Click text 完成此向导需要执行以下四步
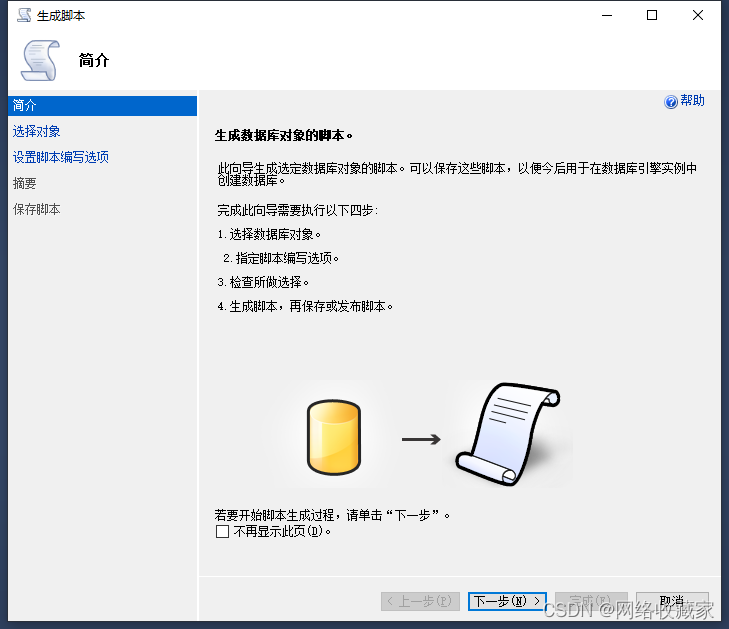Screen dimensions: 729x629 pyautogui.click(x=298, y=211)
